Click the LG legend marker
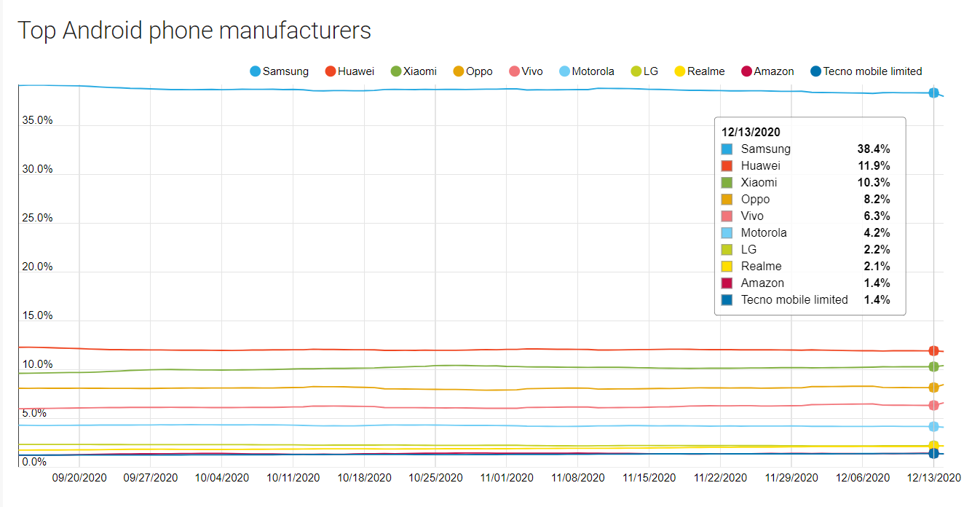Viewport: 980px width, 507px height. 637,71
